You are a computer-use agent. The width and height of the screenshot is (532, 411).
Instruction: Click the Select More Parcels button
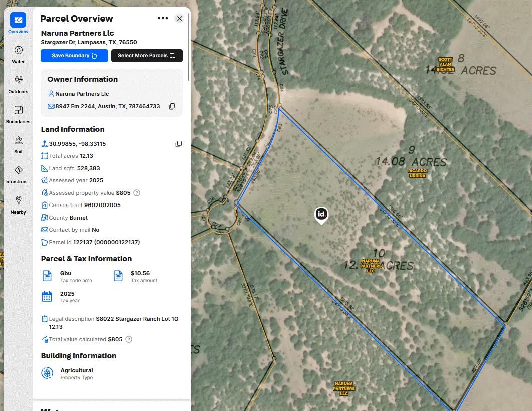[x=146, y=56]
